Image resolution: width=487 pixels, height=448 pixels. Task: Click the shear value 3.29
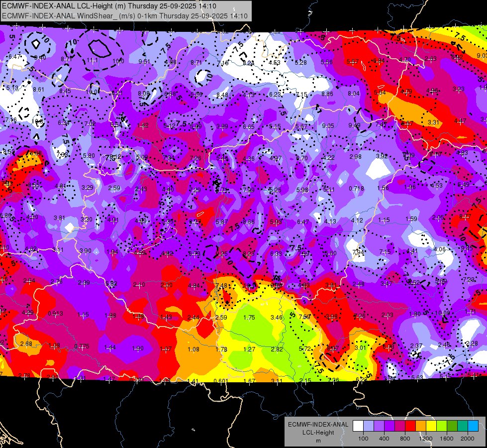pos(87,188)
